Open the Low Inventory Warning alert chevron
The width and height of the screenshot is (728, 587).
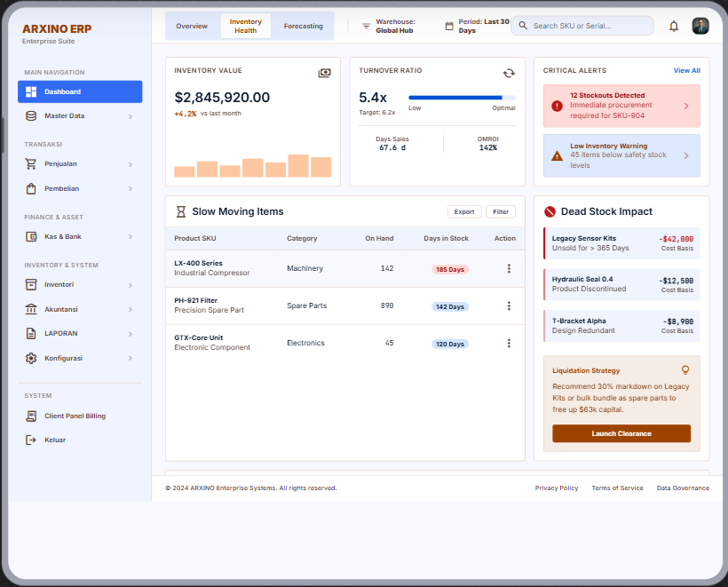[686, 156]
